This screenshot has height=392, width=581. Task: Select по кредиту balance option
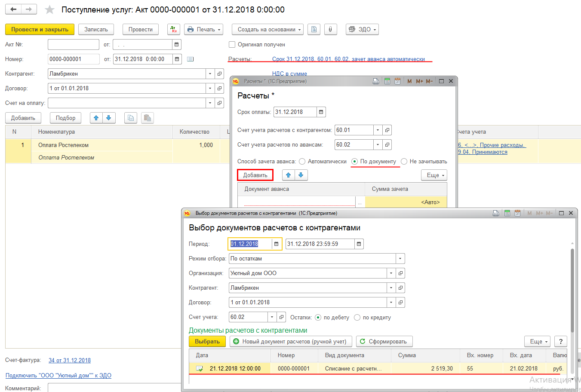point(357,318)
